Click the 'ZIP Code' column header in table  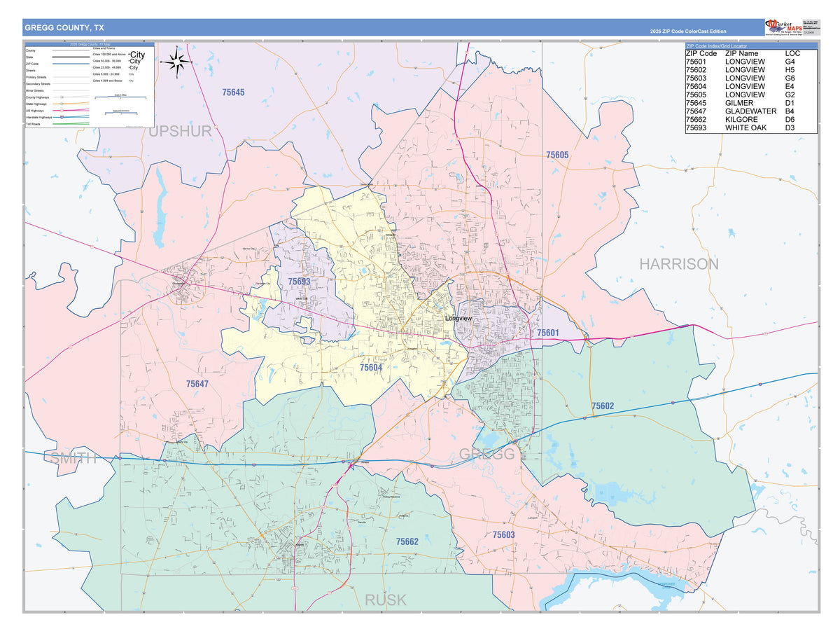[x=701, y=53]
